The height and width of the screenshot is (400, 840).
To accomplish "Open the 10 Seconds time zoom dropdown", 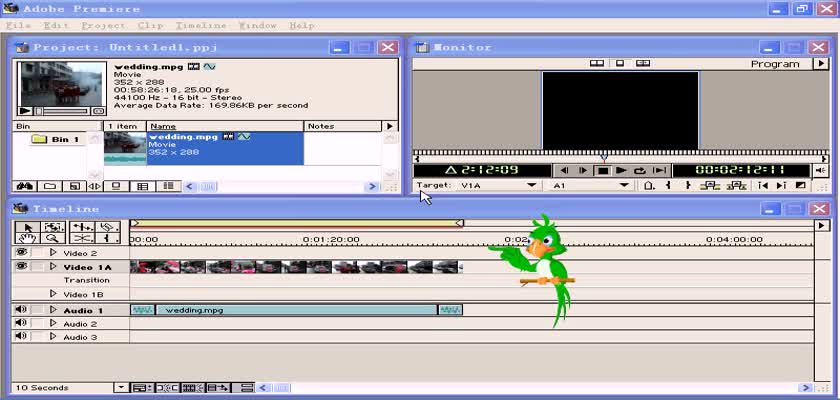I will tap(122, 388).
